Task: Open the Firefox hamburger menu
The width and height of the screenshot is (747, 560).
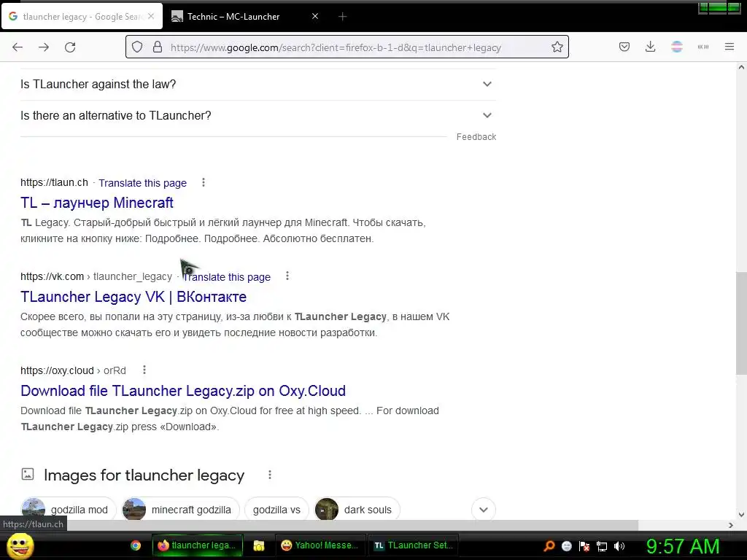Action: (x=729, y=47)
